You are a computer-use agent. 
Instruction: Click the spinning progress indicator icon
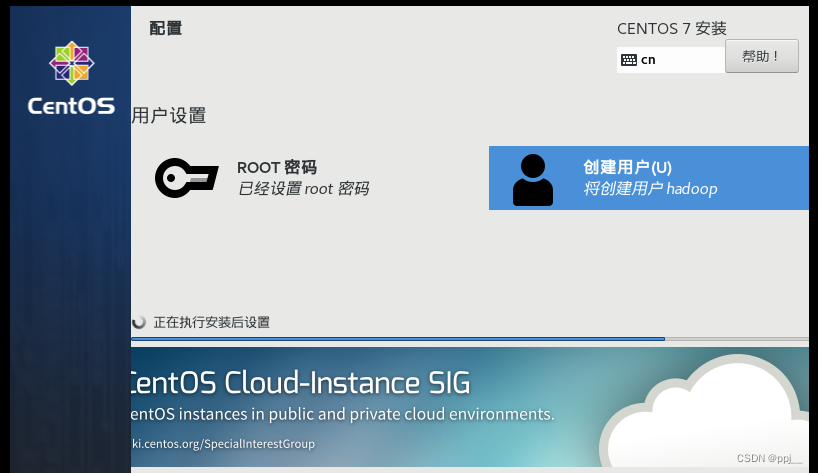click(139, 322)
